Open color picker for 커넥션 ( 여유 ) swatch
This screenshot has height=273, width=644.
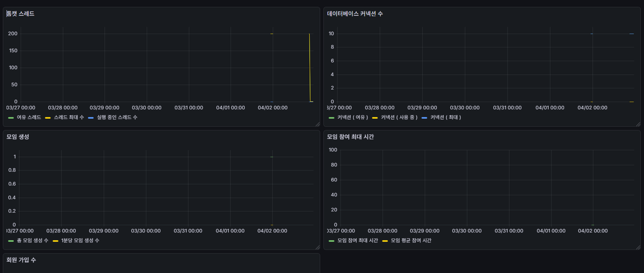tap(332, 118)
